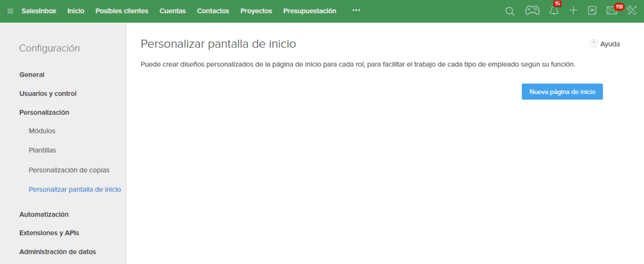The height and width of the screenshot is (264, 644).
Task: View notifications via the bell icon
Action: [554, 11]
